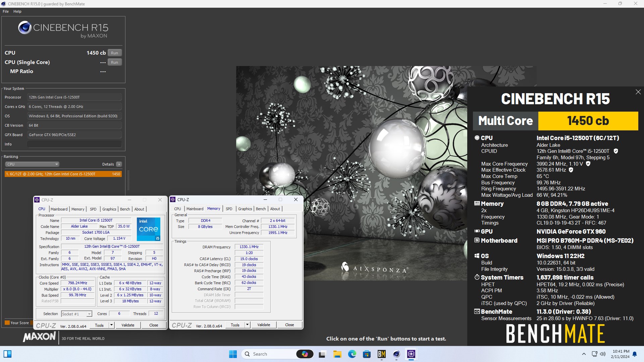Click Close in left CPU-Z window
The height and width of the screenshot is (362, 644).
point(154,325)
